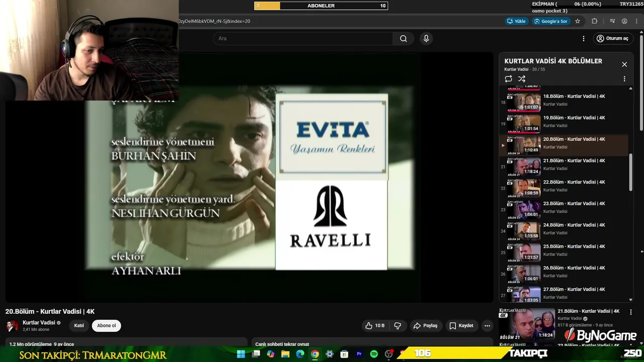Click the browser address bar URL
This screenshot has height=362, width=644.
[214, 21]
